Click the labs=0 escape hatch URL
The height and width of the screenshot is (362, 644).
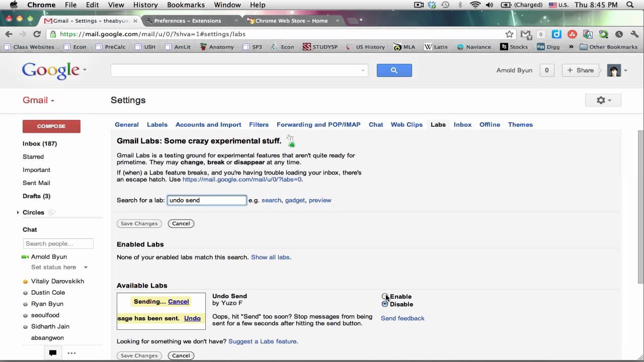242,179
